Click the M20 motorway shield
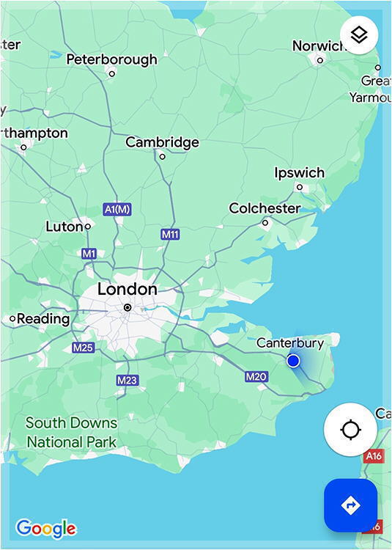 256,377
